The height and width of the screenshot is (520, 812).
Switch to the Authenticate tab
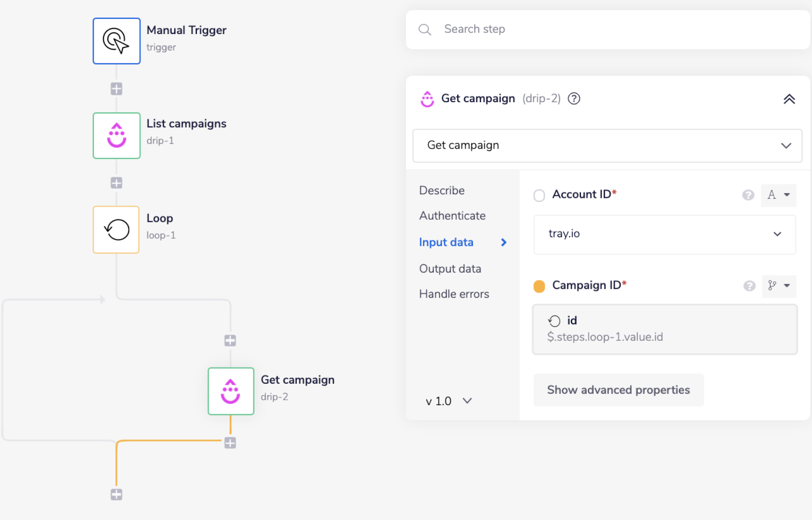[x=452, y=216]
